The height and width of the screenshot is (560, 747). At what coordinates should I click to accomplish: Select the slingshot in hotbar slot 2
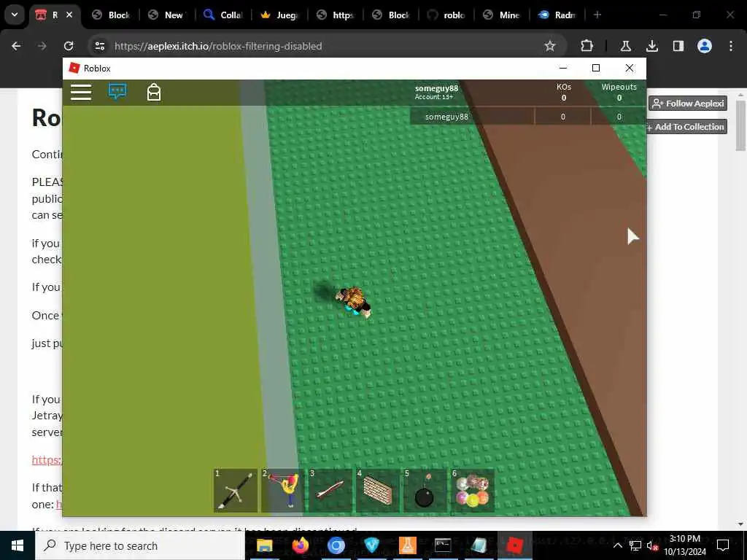click(282, 491)
